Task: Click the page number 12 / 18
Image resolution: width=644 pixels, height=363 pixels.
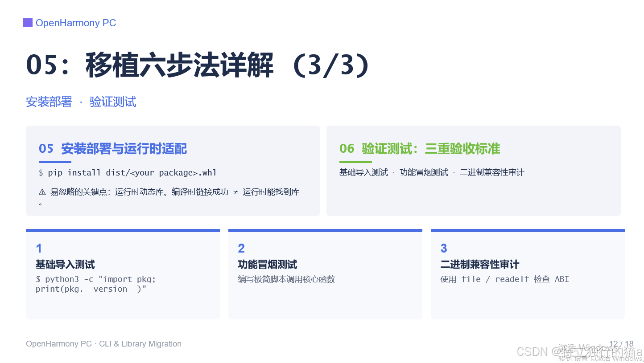Action: [621, 344]
